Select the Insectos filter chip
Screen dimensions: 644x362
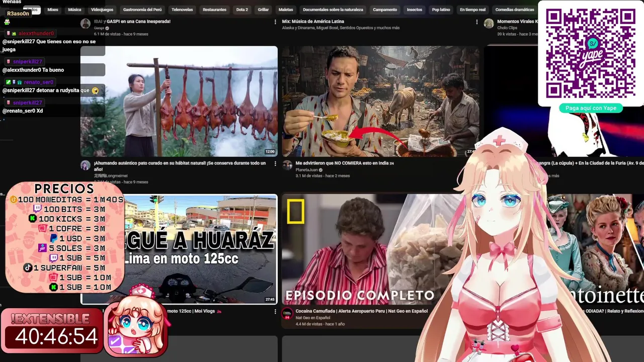[x=415, y=10]
